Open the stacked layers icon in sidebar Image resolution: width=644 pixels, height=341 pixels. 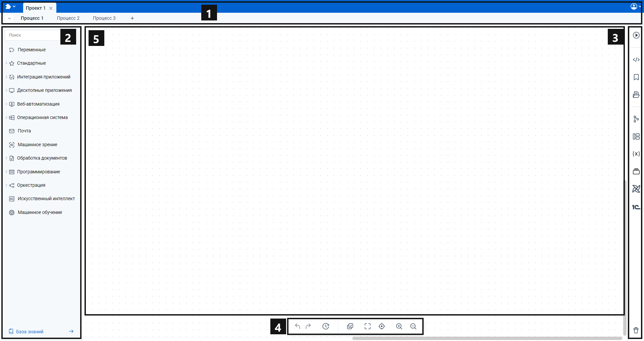pyautogui.click(x=636, y=171)
